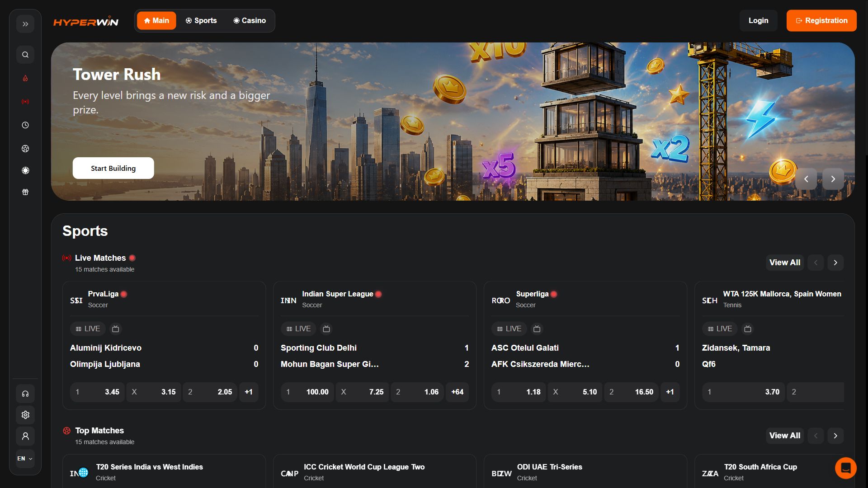Click calendar icon on Indian Super League card
This screenshot has width=868, height=488.
[326, 329]
